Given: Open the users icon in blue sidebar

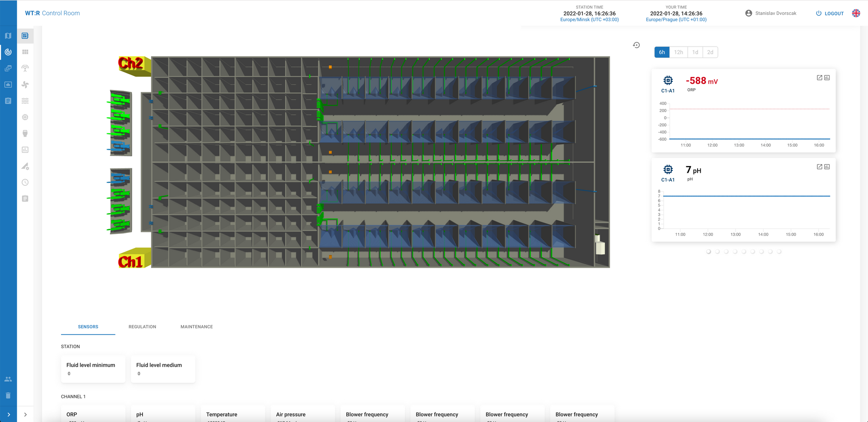Looking at the screenshot, I should [8, 379].
